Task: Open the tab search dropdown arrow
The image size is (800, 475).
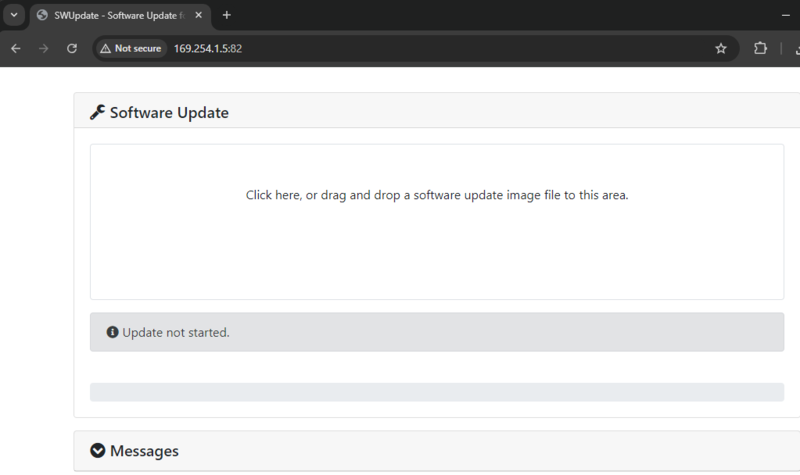Action: (14, 15)
